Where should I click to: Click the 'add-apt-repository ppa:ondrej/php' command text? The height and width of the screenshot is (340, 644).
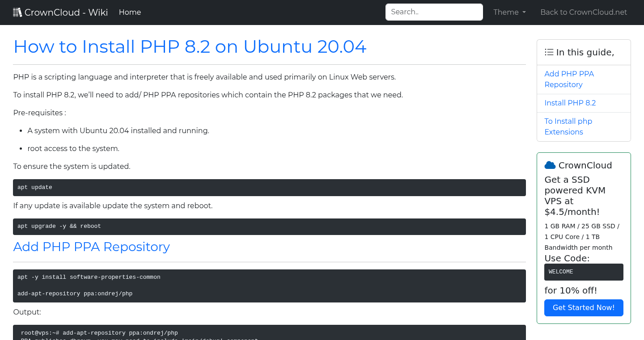pos(75,294)
